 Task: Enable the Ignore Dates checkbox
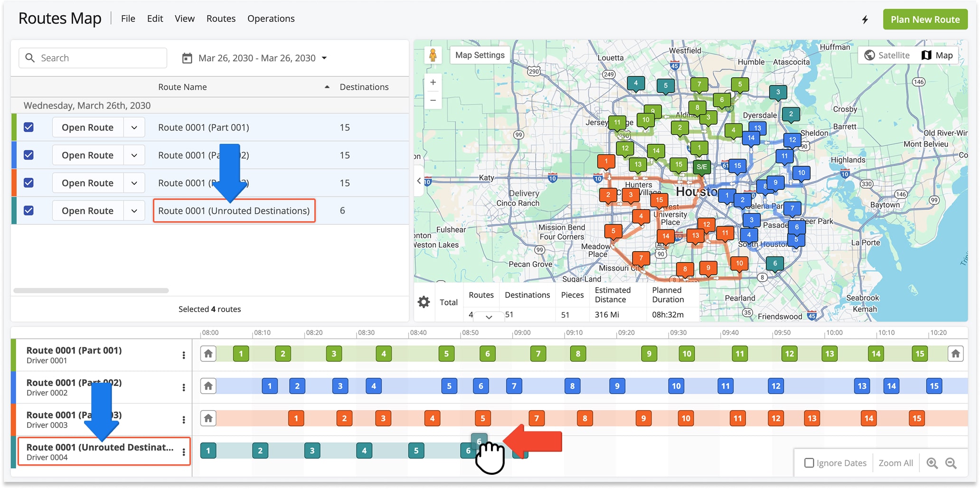pos(810,462)
